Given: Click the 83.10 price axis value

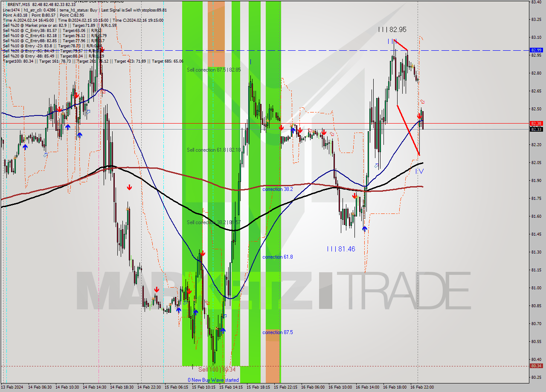Looking at the screenshot, I should coord(536,37).
